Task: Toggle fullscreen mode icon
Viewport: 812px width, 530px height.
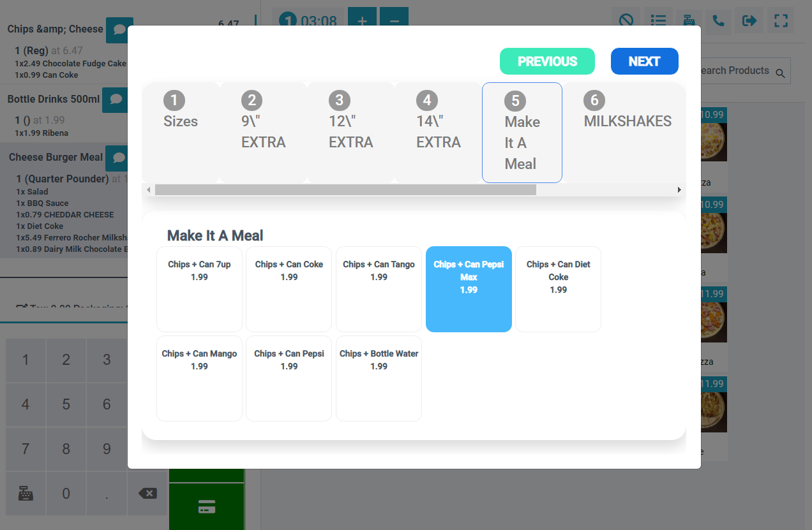Action: [780, 20]
